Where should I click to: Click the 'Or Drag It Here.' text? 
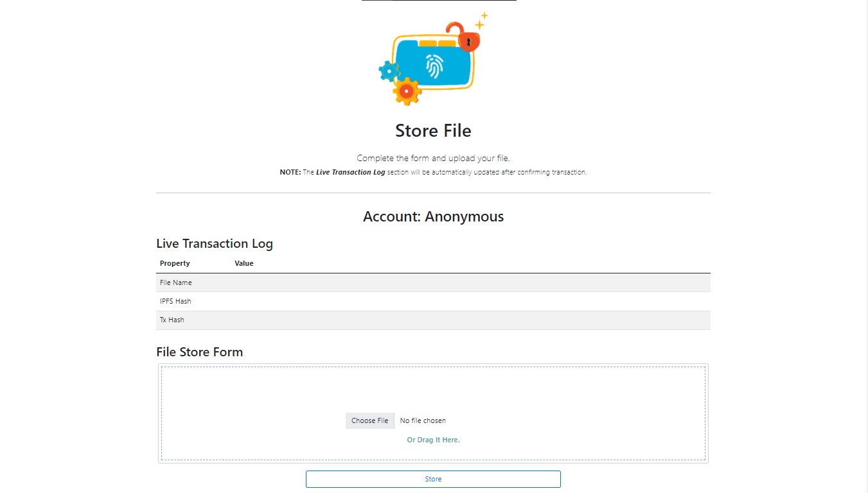(433, 440)
